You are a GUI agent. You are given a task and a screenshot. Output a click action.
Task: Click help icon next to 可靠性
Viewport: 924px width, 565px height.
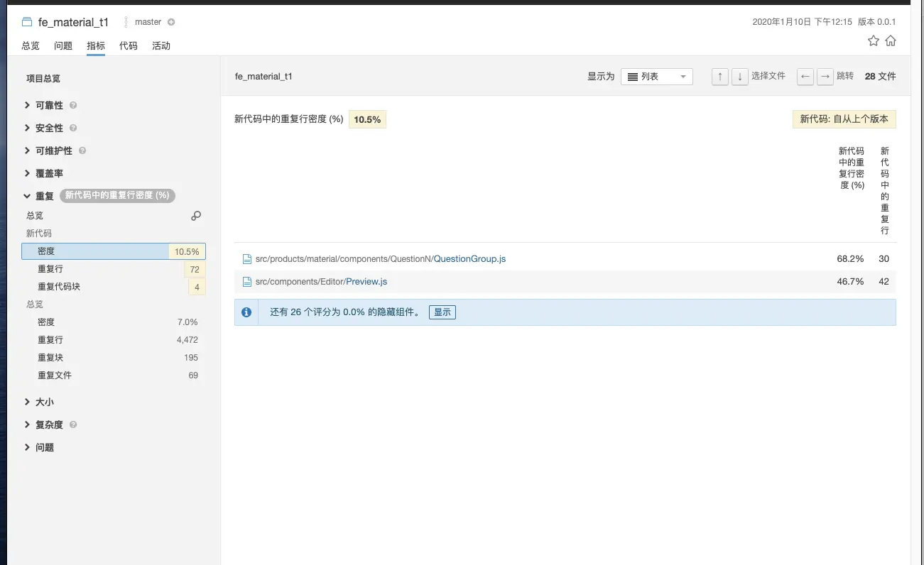(x=73, y=105)
